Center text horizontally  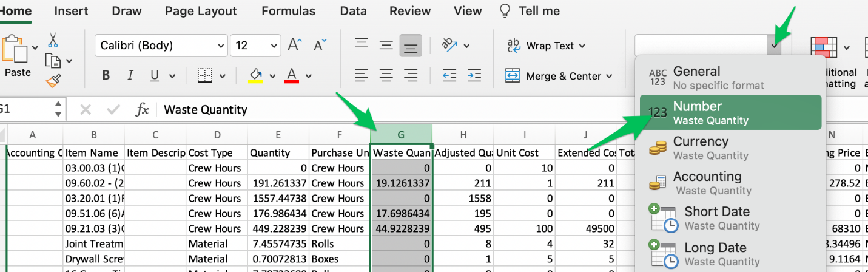pyautogui.click(x=386, y=76)
